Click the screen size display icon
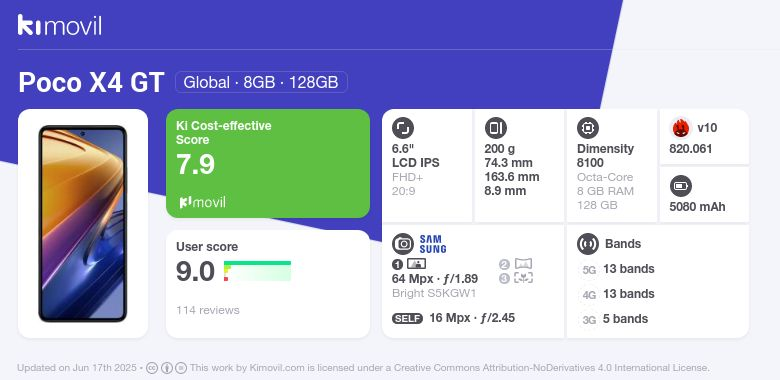The width and height of the screenshot is (780, 380). pyautogui.click(x=402, y=128)
